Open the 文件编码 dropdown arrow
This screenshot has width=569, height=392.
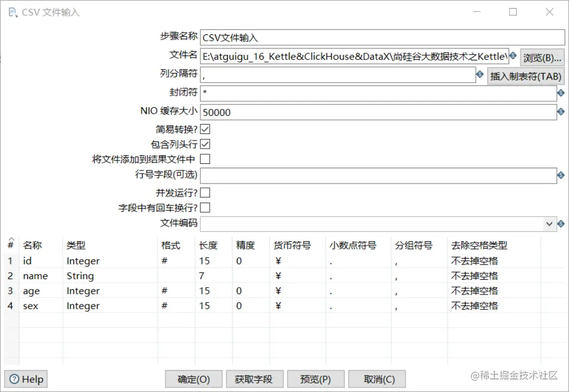point(549,224)
